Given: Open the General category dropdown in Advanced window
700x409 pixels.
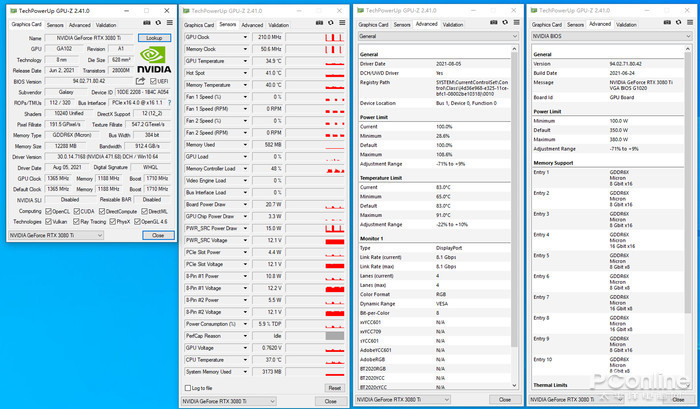Looking at the screenshot, I should coord(438,36).
